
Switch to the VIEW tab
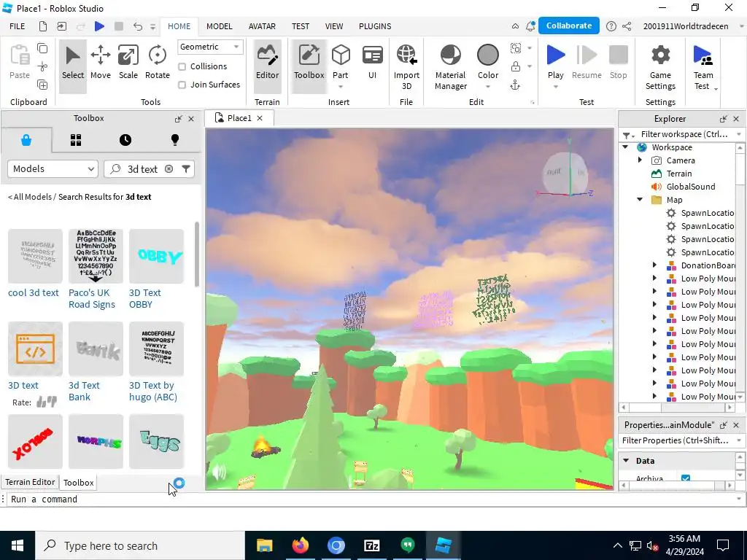[334, 26]
